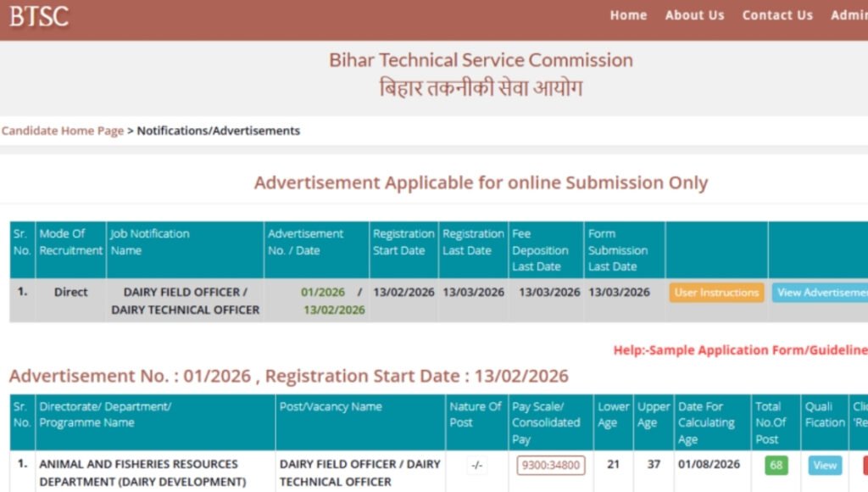This screenshot has height=492, width=868.
Task: Open the User Instructions button
Action: (715, 292)
